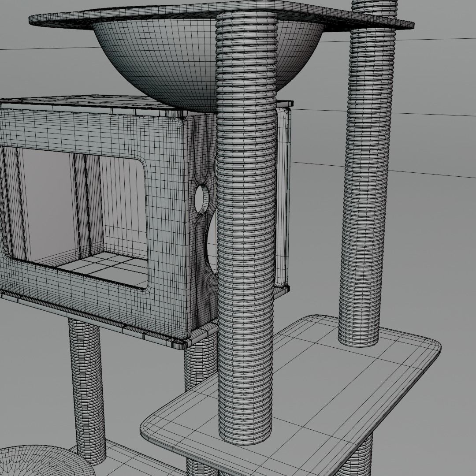Image resolution: width=476 pixels, height=476 pixels.
Task: Select the short left post under house
Action: pos(87,392)
